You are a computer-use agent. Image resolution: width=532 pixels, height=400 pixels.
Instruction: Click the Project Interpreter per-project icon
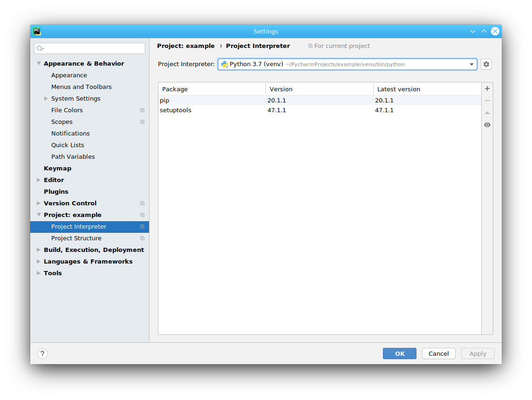pos(142,226)
